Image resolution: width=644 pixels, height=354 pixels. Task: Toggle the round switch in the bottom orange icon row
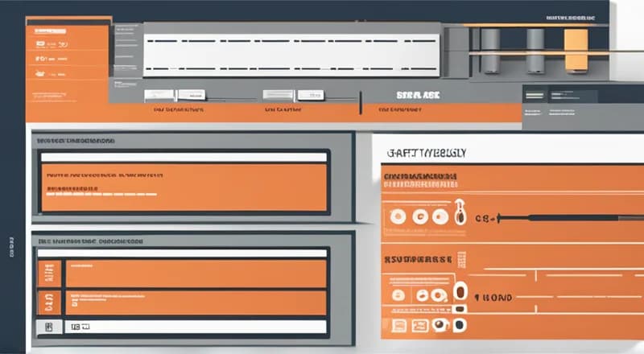pos(460,325)
